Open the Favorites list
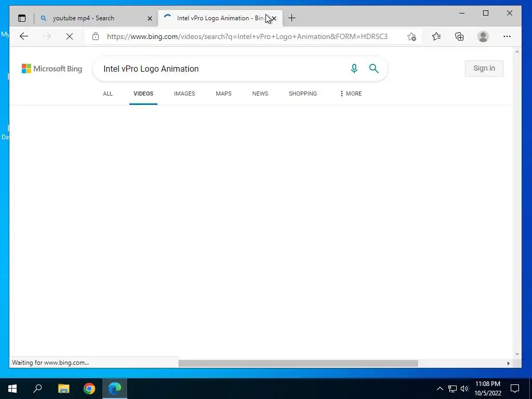 click(436, 36)
